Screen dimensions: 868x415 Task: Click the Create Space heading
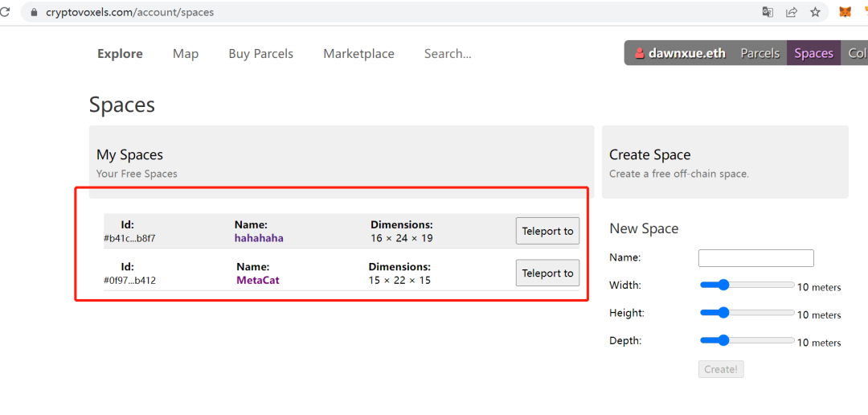pos(650,155)
